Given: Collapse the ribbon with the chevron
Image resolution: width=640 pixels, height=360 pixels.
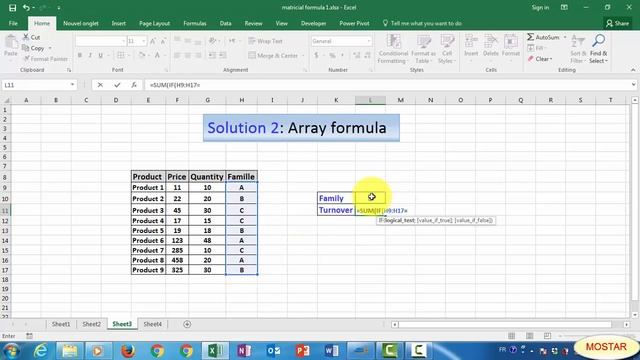Looking at the screenshot, I should coord(633,70).
